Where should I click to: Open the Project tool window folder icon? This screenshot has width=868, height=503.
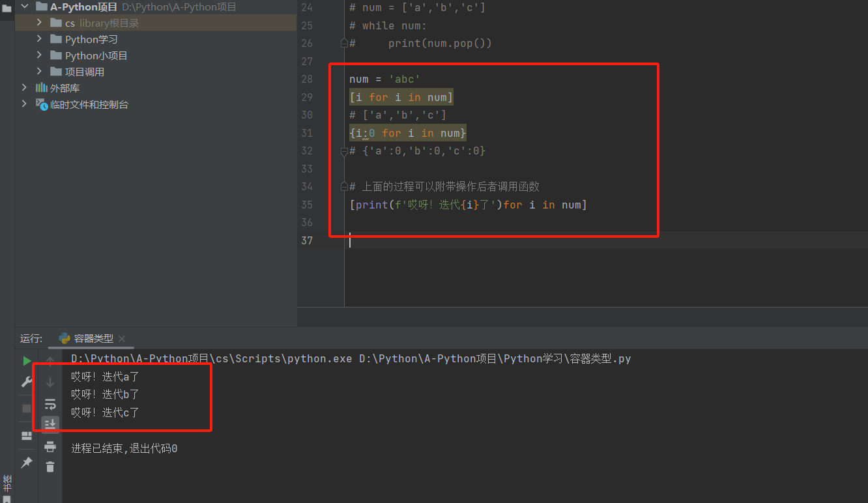7,8
